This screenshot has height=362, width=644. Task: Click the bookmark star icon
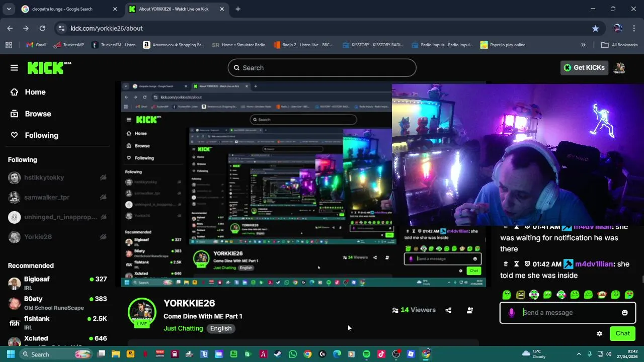595,28
